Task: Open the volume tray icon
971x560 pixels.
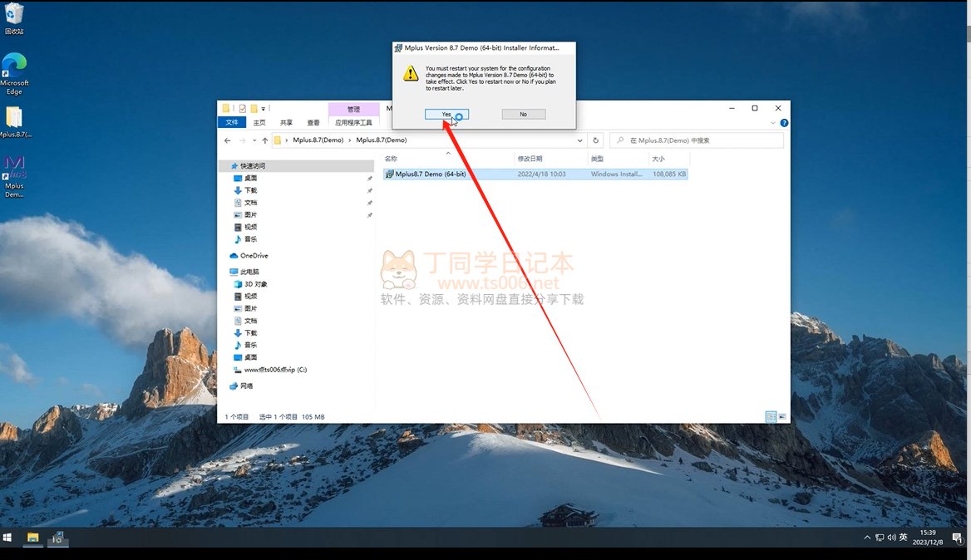Action: 892,537
